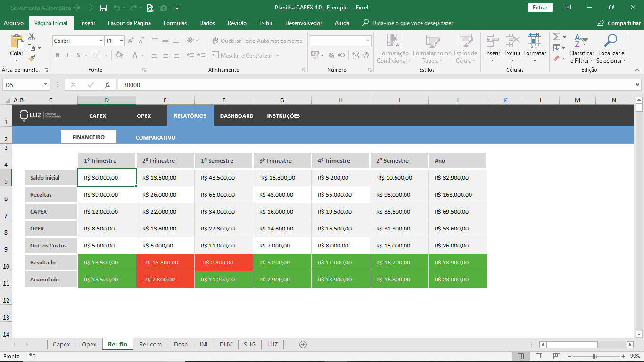644x362 pixels.
Task: Click the DASHBOARD navigation link
Action: pyautogui.click(x=237, y=116)
